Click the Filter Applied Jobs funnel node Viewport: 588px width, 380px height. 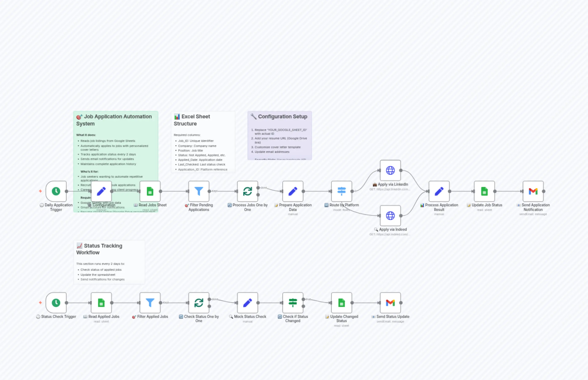[x=150, y=303]
